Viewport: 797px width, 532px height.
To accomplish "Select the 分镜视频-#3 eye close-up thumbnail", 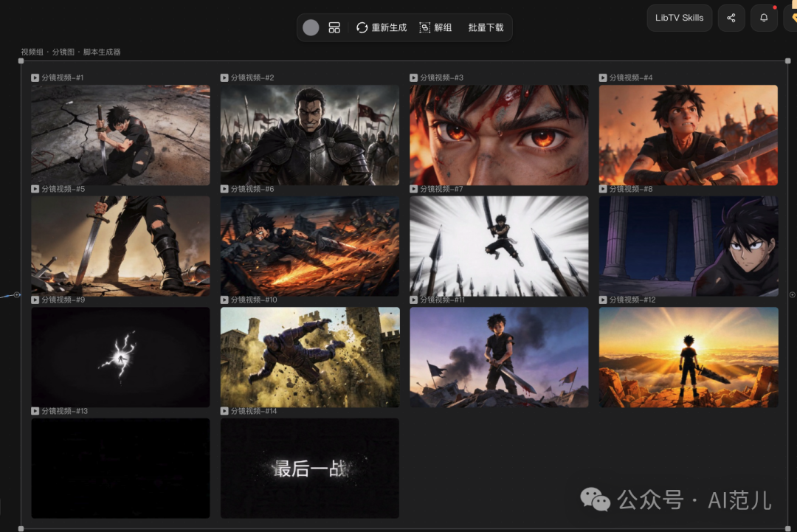I will tap(499, 135).
